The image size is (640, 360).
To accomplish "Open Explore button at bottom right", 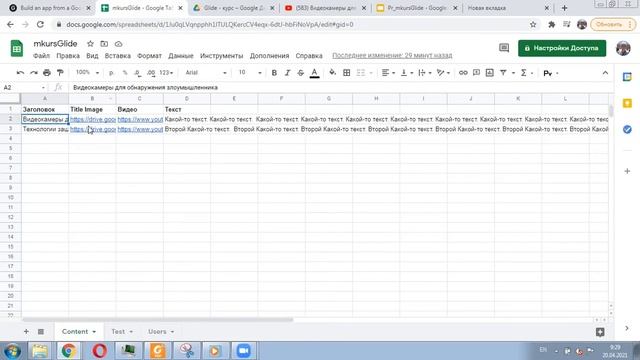I will click(x=600, y=332).
